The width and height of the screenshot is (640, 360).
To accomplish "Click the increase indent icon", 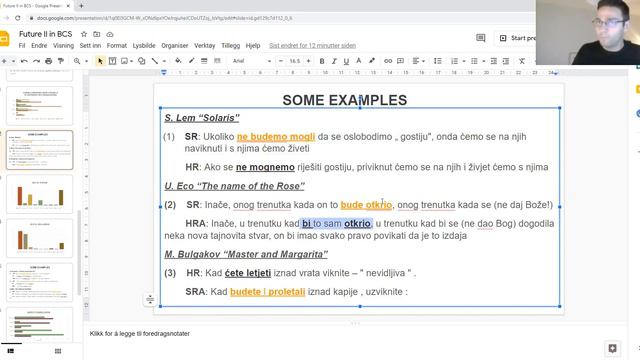I will point(506,61).
